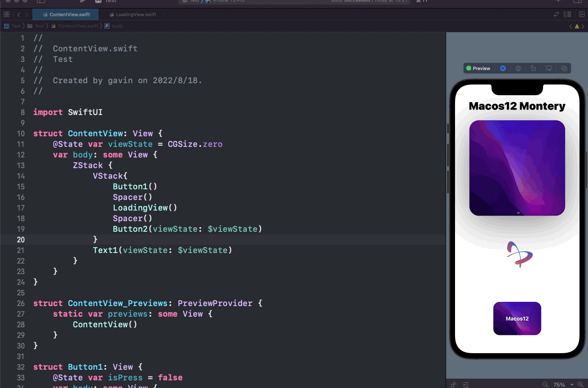Click 'Button2(viewState: $viewState)' line

187,229
